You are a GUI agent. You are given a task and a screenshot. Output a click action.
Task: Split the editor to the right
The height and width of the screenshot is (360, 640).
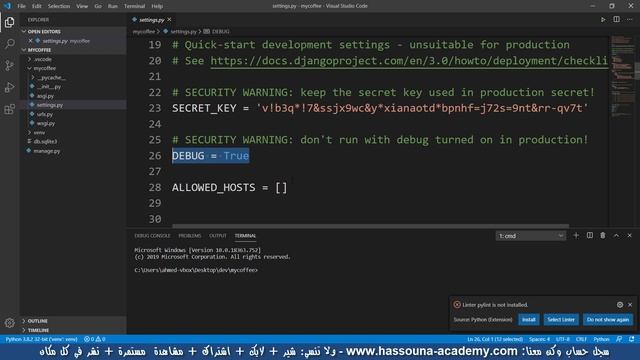click(x=616, y=20)
